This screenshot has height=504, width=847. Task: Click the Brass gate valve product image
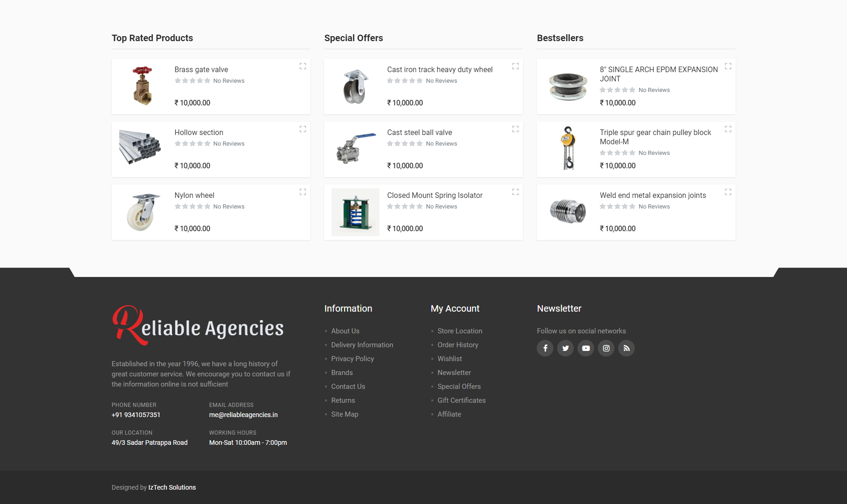pyautogui.click(x=142, y=86)
